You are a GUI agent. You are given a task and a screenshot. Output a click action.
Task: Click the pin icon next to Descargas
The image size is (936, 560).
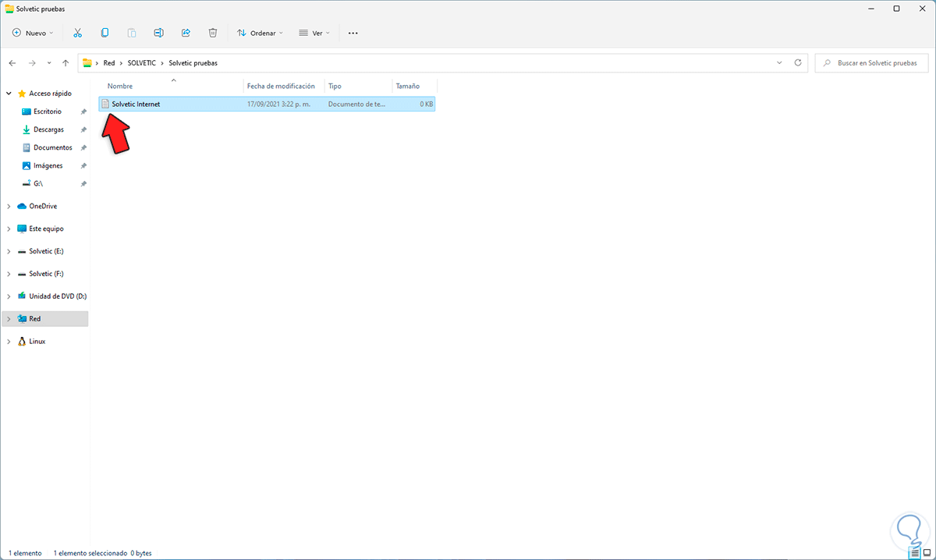point(83,129)
